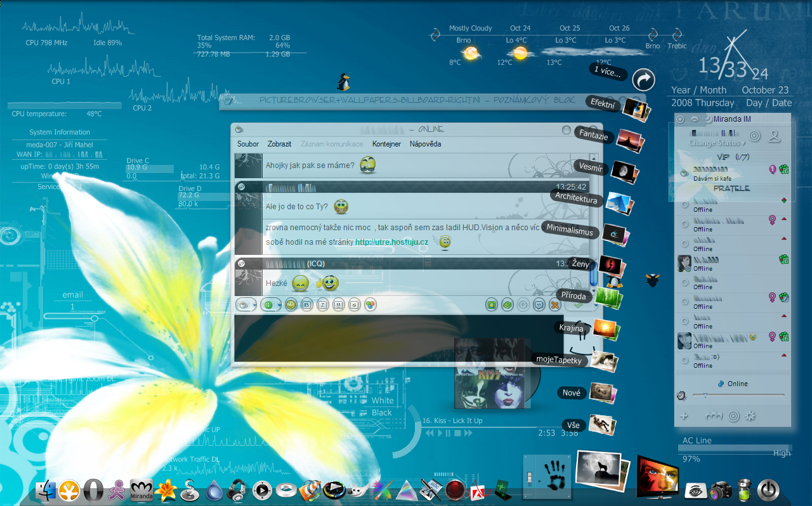Toggle underline formatting in chat toolbar

339,305
